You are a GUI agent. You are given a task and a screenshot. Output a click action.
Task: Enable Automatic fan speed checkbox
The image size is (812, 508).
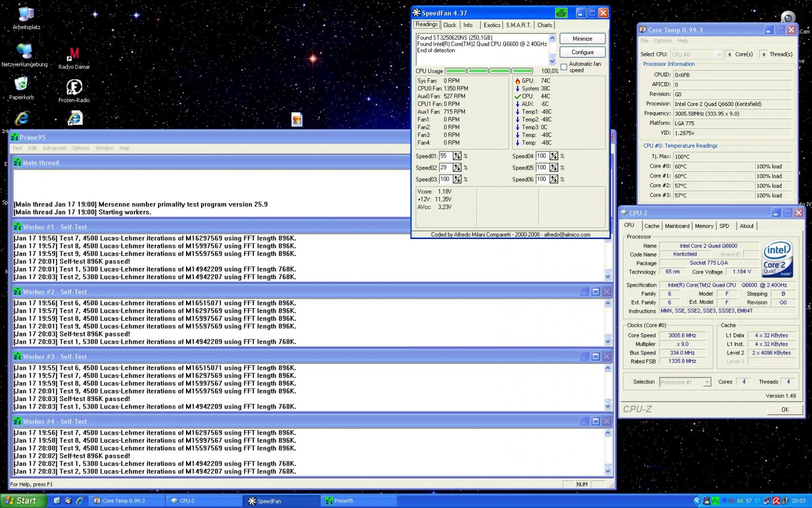click(564, 67)
